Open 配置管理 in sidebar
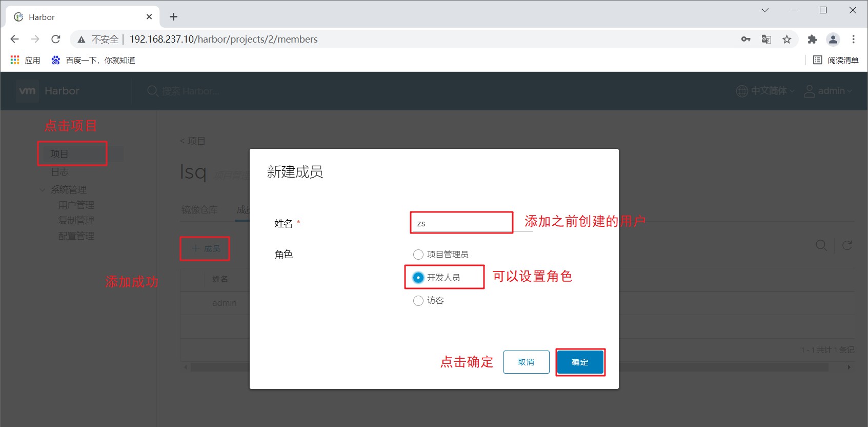This screenshot has height=427, width=868. click(x=76, y=236)
